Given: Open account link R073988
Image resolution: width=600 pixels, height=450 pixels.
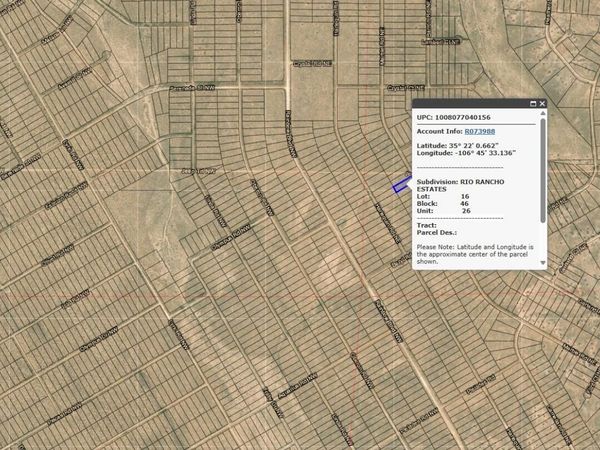Looking at the screenshot, I should 480,131.
